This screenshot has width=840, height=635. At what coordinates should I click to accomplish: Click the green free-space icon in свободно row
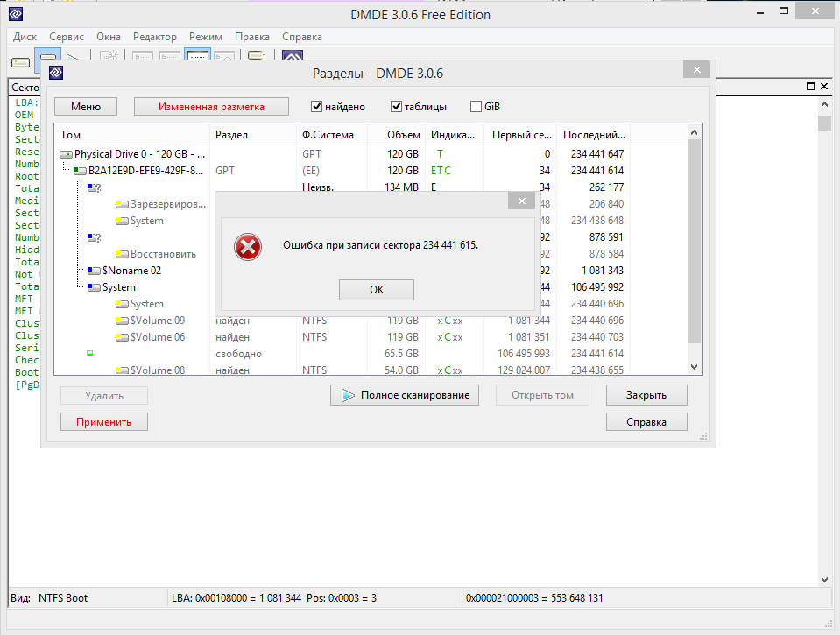tap(90, 354)
